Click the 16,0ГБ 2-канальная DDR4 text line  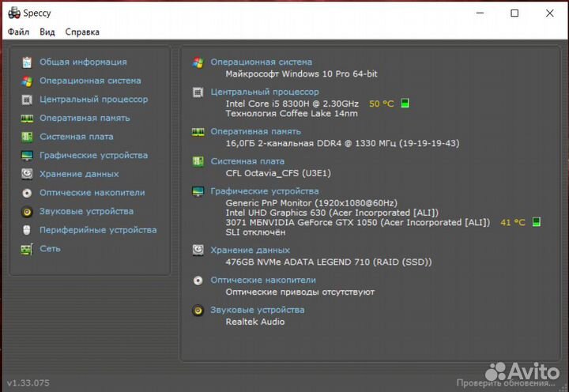coord(342,143)
